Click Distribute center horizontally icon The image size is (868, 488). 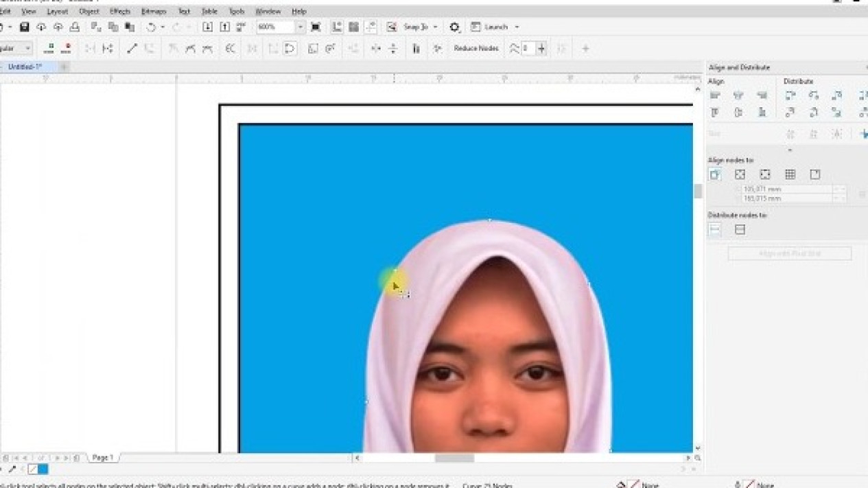(x=814, y=95)
